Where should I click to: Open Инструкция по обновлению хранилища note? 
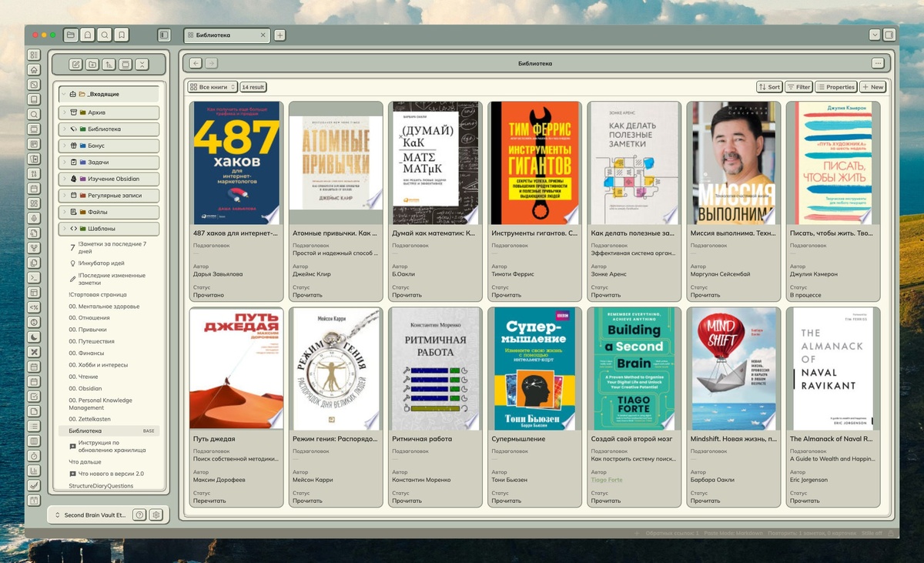[112, 446]
